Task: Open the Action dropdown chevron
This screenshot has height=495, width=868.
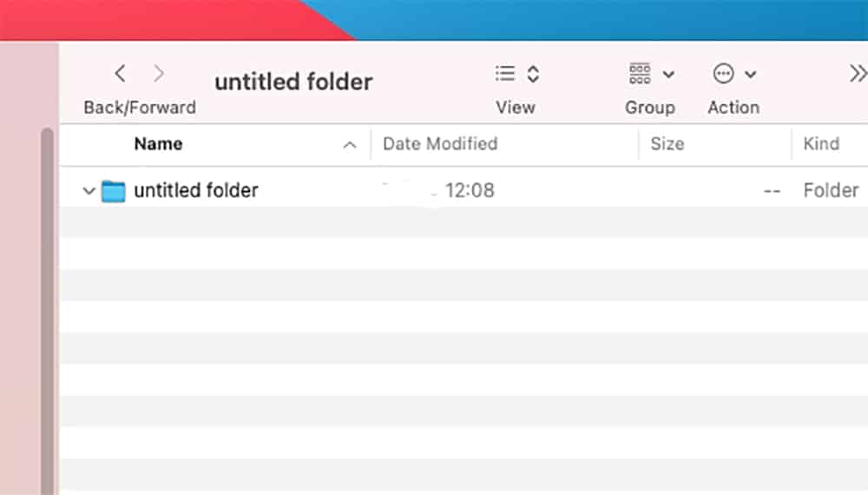Action: pos(751,75)
